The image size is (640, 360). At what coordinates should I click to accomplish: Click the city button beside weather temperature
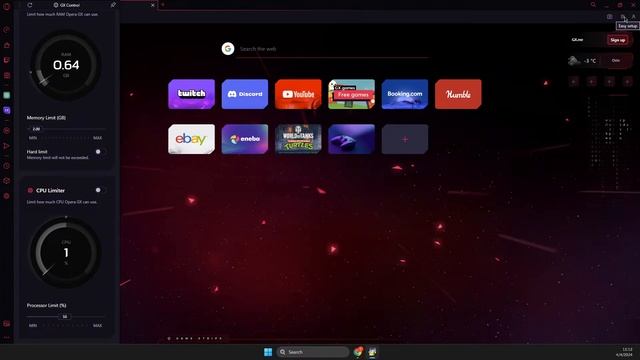click(616, 61)
